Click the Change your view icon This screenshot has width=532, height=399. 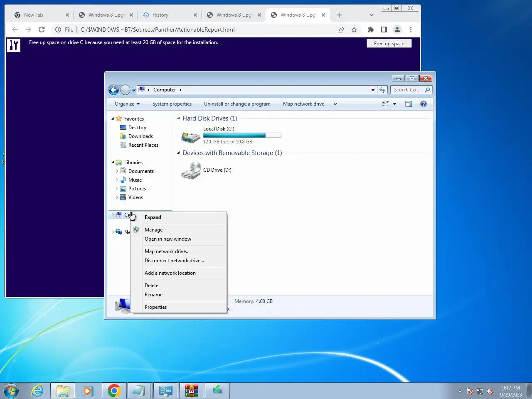386,104
